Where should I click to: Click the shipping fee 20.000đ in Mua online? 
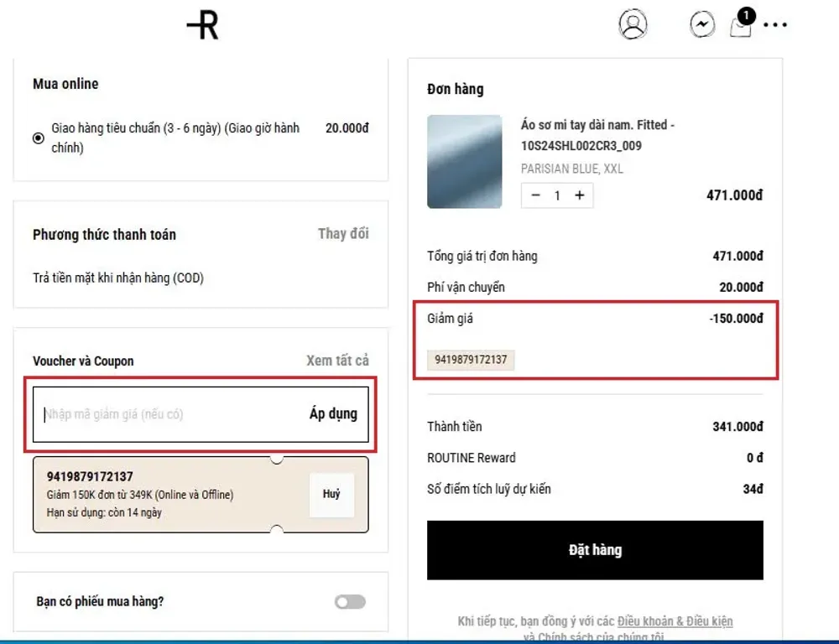tap(347, 128)
